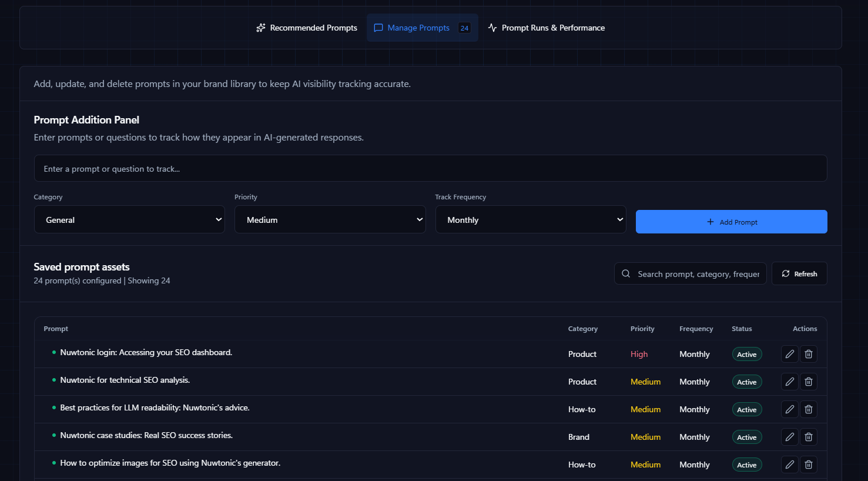Screen dimensions: 868x481
Task: Click the 24 count badge on Manage Prompts
Action: 464,28
